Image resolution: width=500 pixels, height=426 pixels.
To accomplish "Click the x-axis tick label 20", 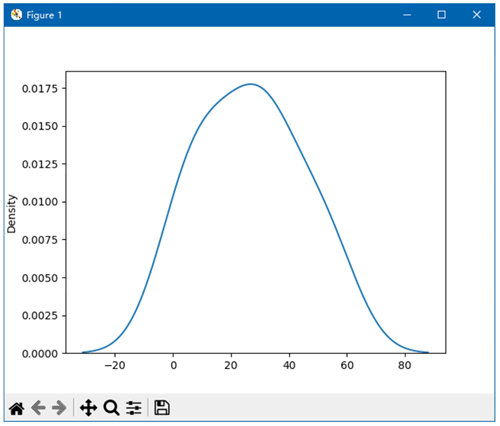I will pos(231,366).
